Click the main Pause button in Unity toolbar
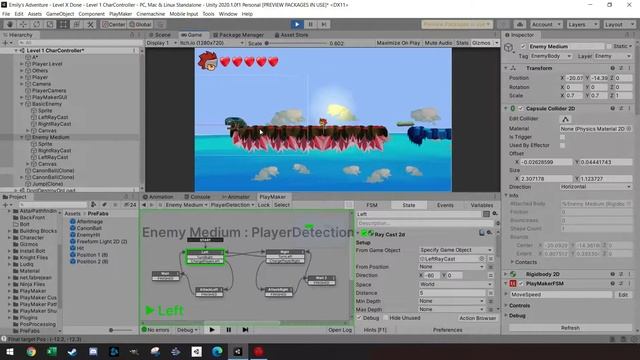 [310, 24]
